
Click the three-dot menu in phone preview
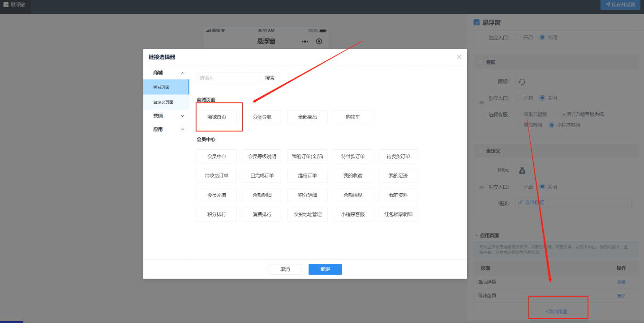pyautogui.click(x=305, y=42)
